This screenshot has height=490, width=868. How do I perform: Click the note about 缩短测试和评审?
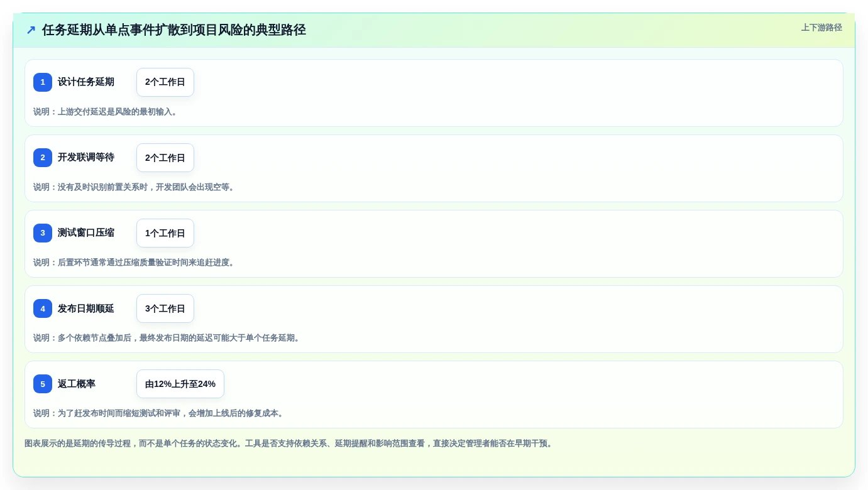click(160, 413)
